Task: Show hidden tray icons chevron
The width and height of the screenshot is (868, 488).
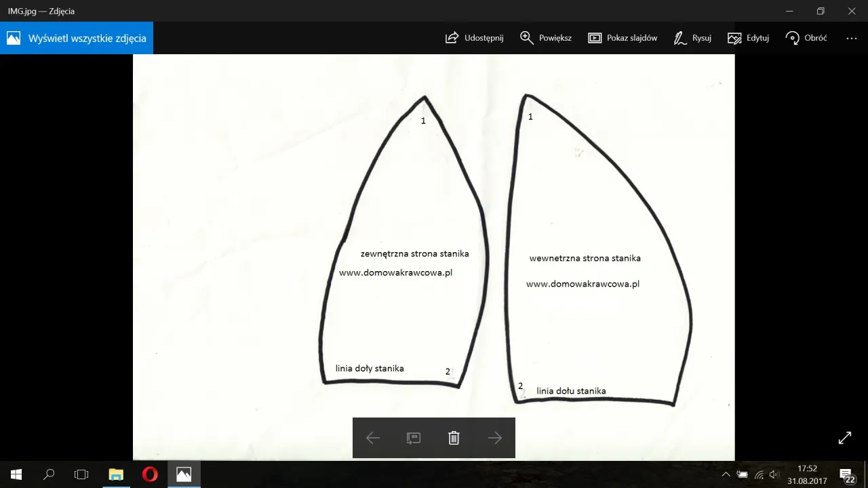Action: pyautogui.click(x=726, y=474)
